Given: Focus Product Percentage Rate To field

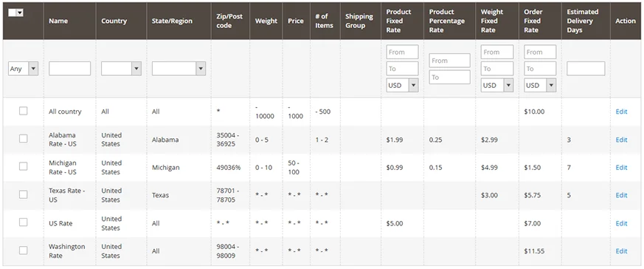Looking at the screenshot, I should [x=449, y=77].
